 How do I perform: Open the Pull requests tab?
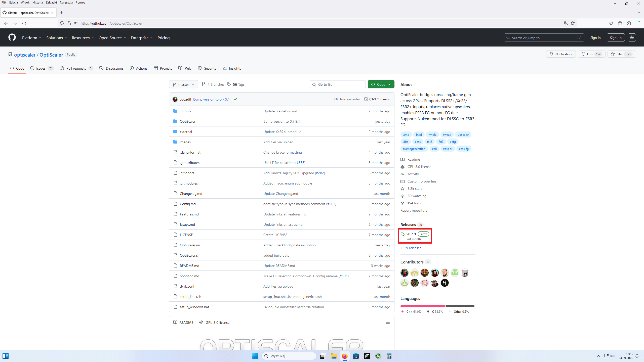click(76, 68)
